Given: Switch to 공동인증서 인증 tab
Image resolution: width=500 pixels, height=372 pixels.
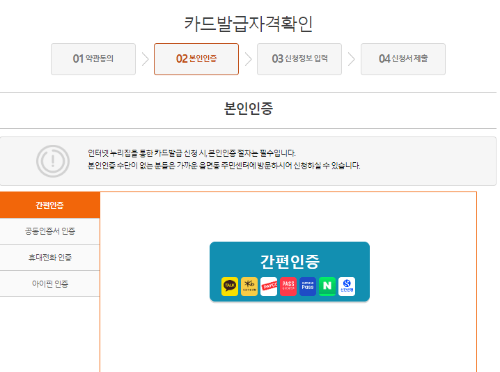Looking at the screenshot, I should click(x=50, y=231).
